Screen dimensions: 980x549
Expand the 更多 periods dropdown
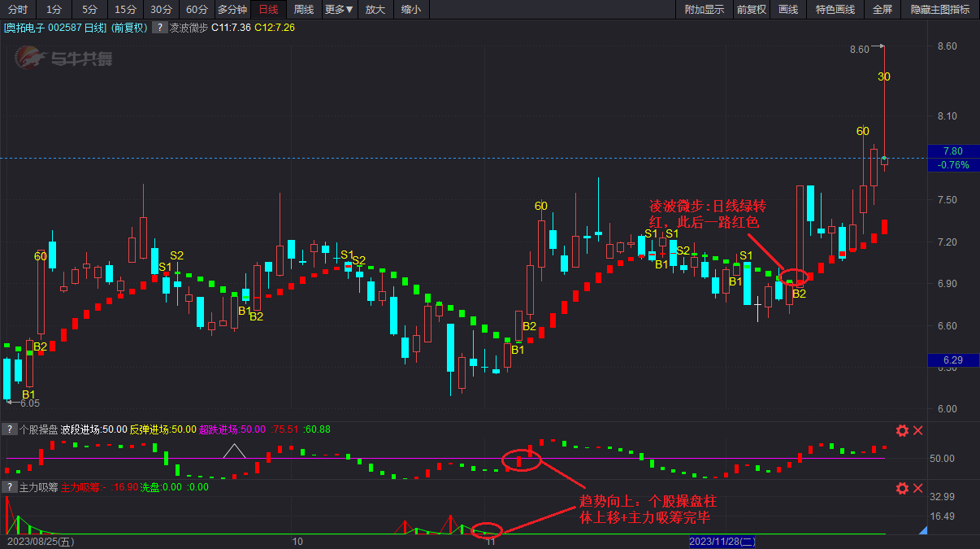click(x=339, y=10)
